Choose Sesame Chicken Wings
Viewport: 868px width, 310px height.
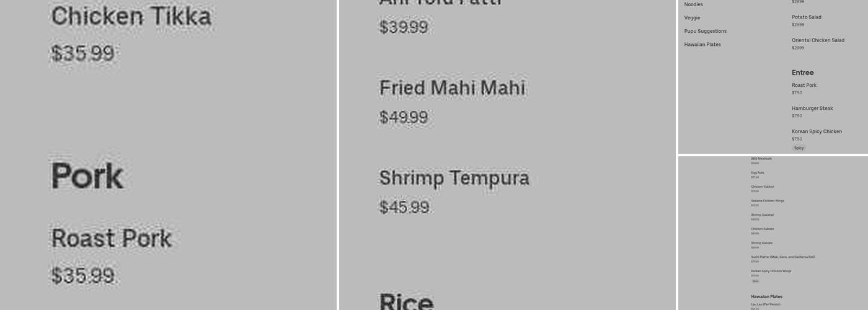pos(768,201)
